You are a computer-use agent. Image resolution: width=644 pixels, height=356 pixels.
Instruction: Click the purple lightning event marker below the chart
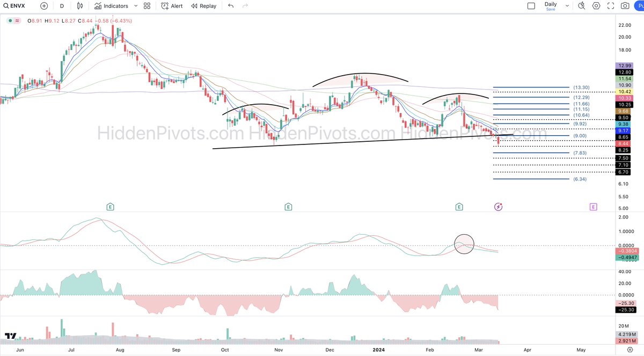click(497, 206)
